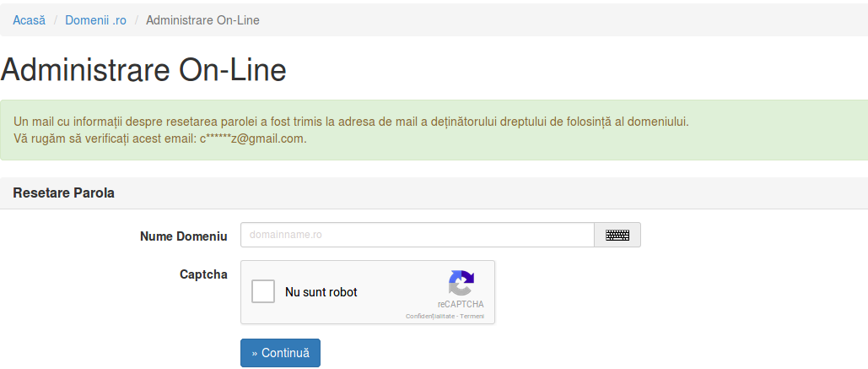Go to Acasă in the breadcrumb
The width and height of the screenshot is (868, 369).
tap(30, 20)
